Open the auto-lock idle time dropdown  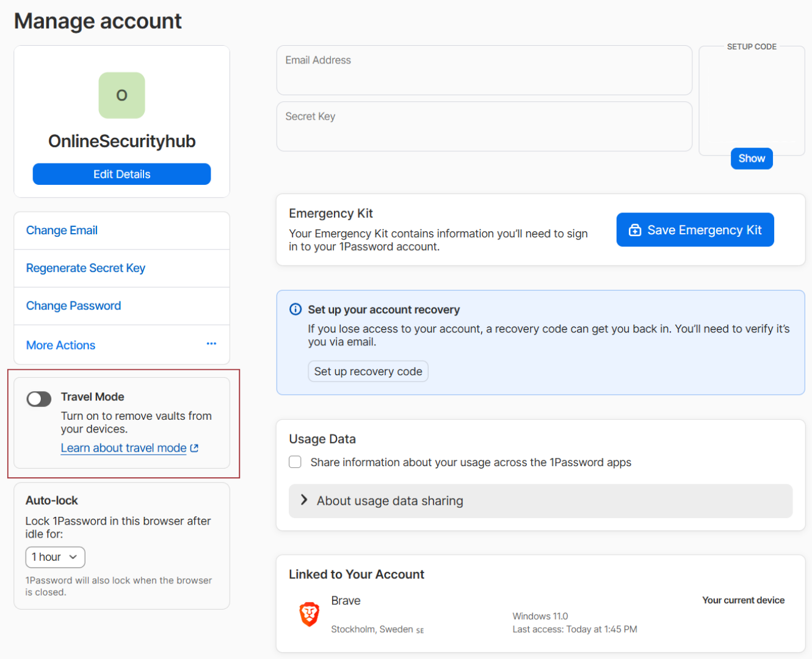coord(55,557)
